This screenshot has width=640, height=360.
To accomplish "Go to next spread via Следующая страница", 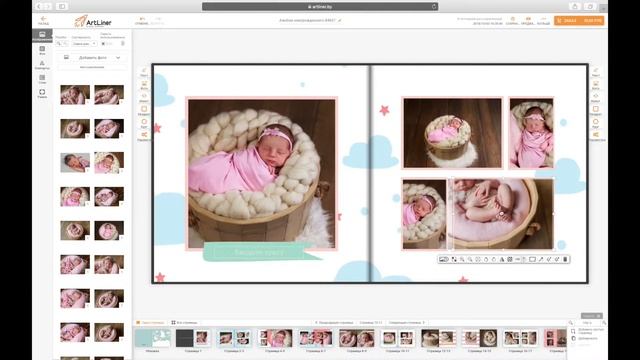I will point(407,322).
